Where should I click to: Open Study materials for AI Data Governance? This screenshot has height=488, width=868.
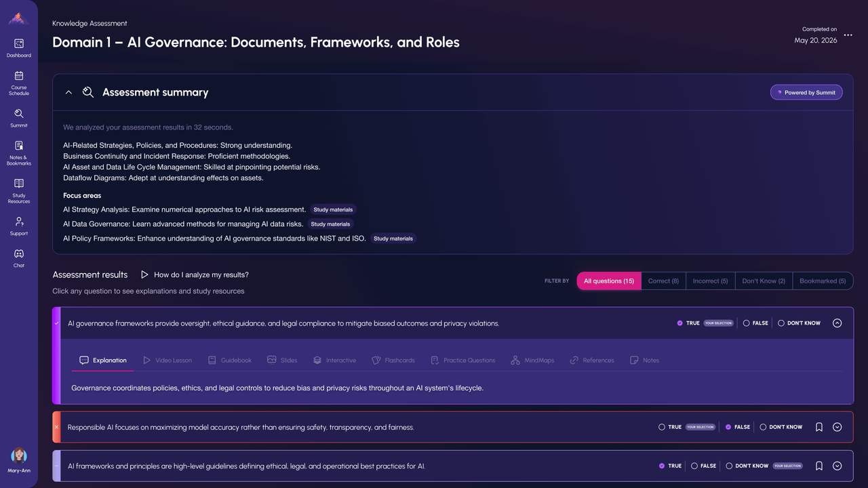pos(330,224)
